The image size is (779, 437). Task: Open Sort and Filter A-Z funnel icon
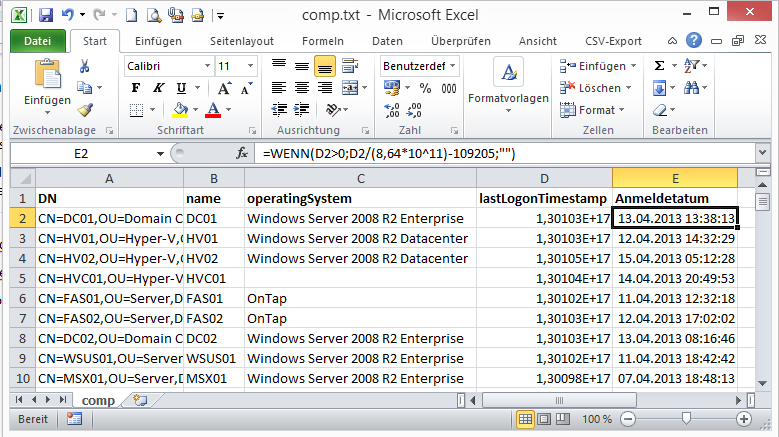691,66
